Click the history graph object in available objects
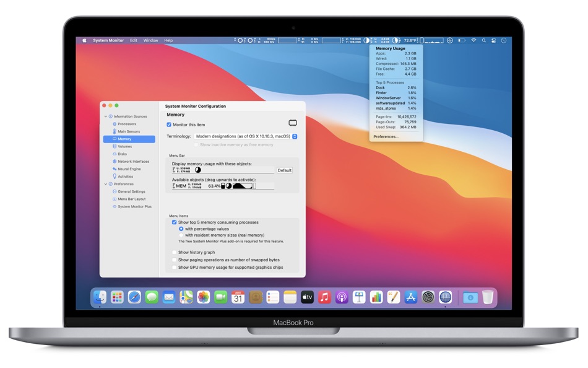588x368 pixels. 242,186
